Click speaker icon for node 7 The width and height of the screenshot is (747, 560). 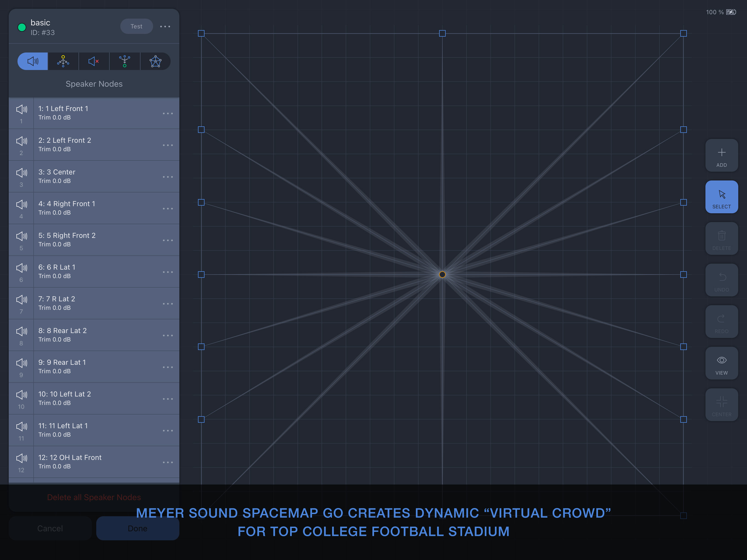tap(22, 300)
